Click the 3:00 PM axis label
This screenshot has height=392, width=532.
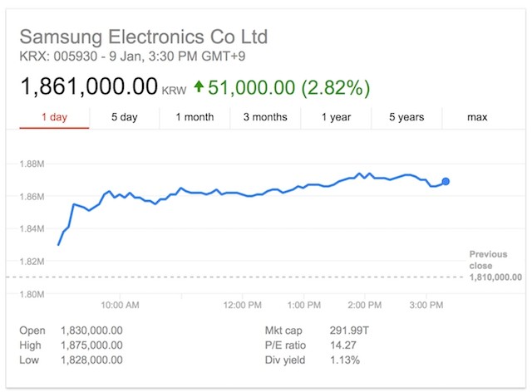[426, 305]
